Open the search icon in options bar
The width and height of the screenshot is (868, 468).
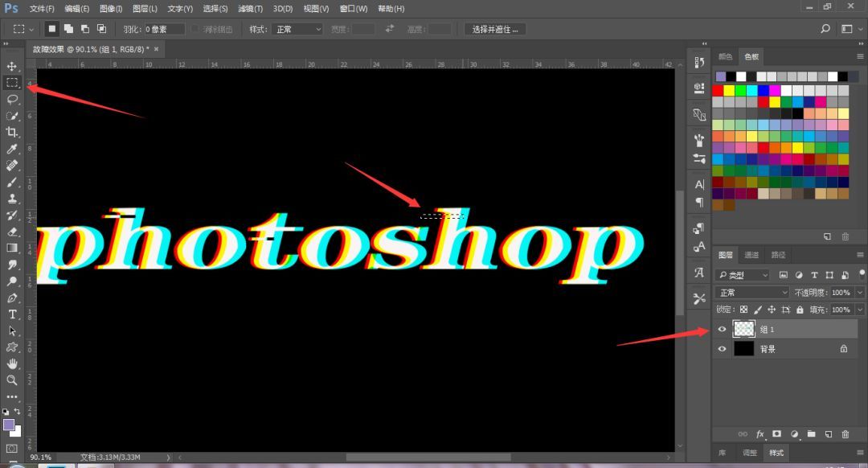click(x=825, y=29)
